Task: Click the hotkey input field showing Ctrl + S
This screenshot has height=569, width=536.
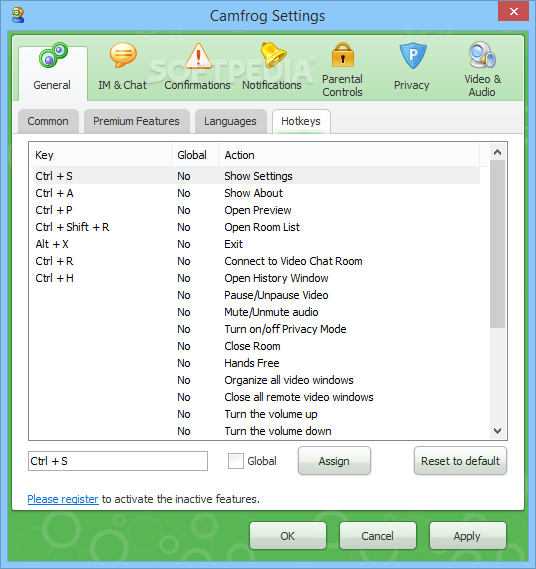Action: pos(118,461)
